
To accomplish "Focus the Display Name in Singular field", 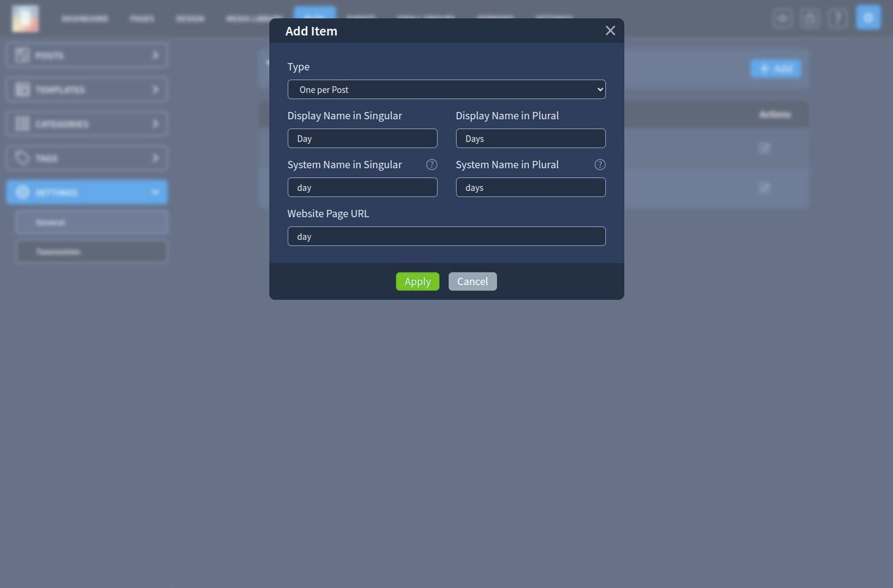I will click(x=362, y=138).
